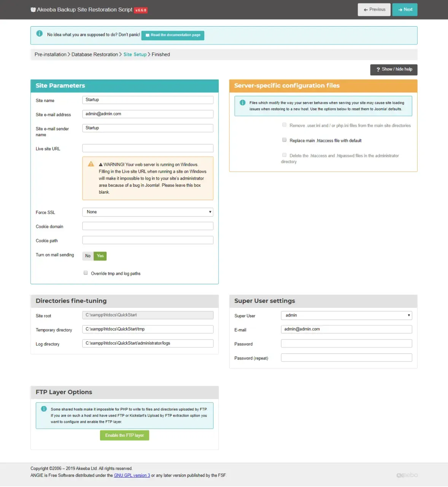This screenshot has height=487, width=448.
Task: Click the Akeeba Backup logo icon in header
Action: [33, 10]
